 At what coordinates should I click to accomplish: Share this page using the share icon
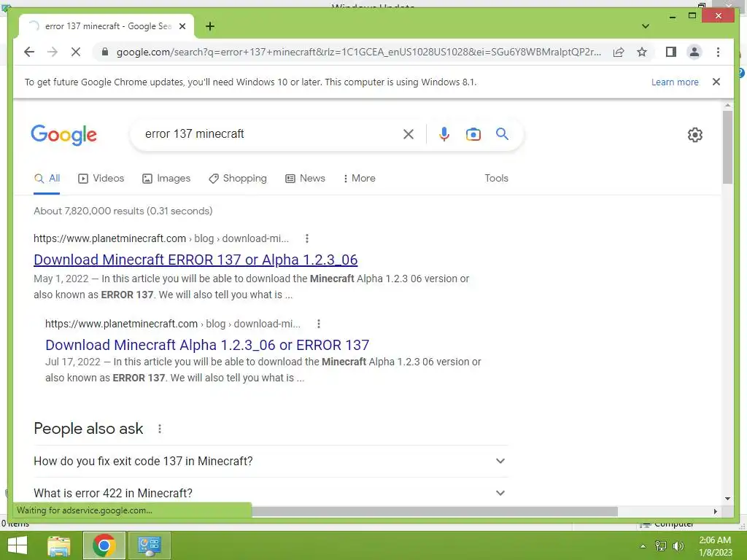[619, 52]
